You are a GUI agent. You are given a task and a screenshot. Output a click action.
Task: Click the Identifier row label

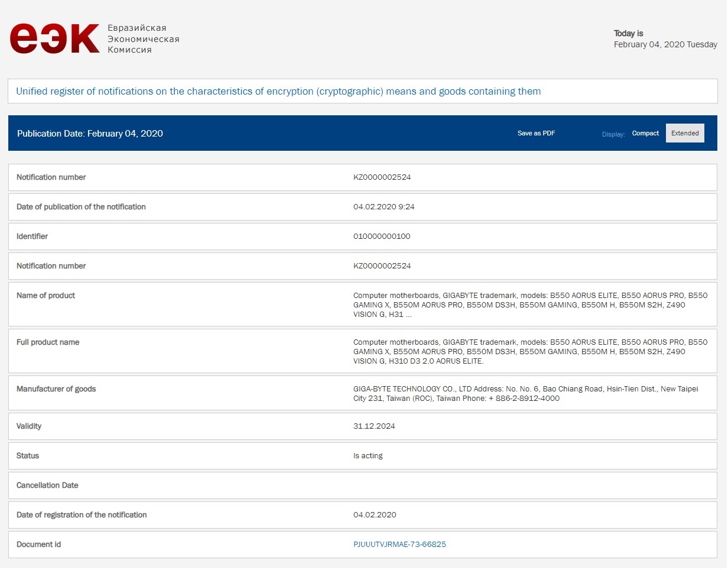click(32, 236)
